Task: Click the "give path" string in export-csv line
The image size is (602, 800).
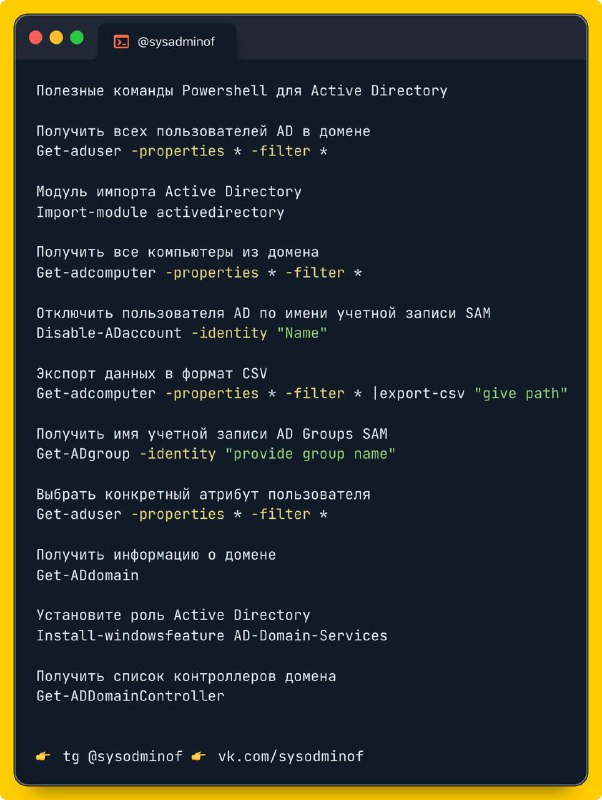Action: 521,393
